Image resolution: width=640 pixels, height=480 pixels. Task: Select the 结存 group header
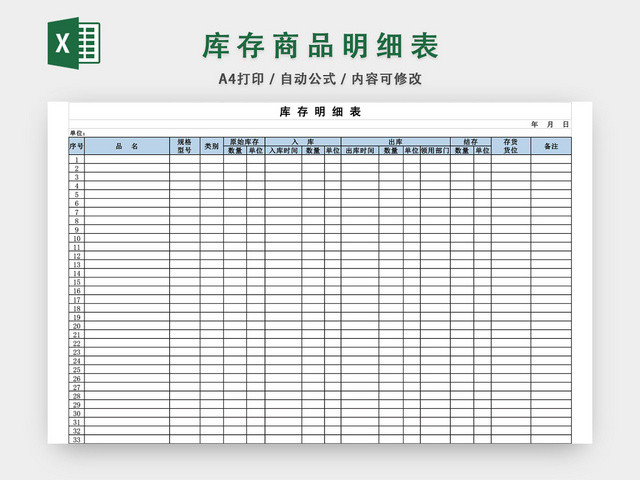pyautogui.click(x=471, y=142)
